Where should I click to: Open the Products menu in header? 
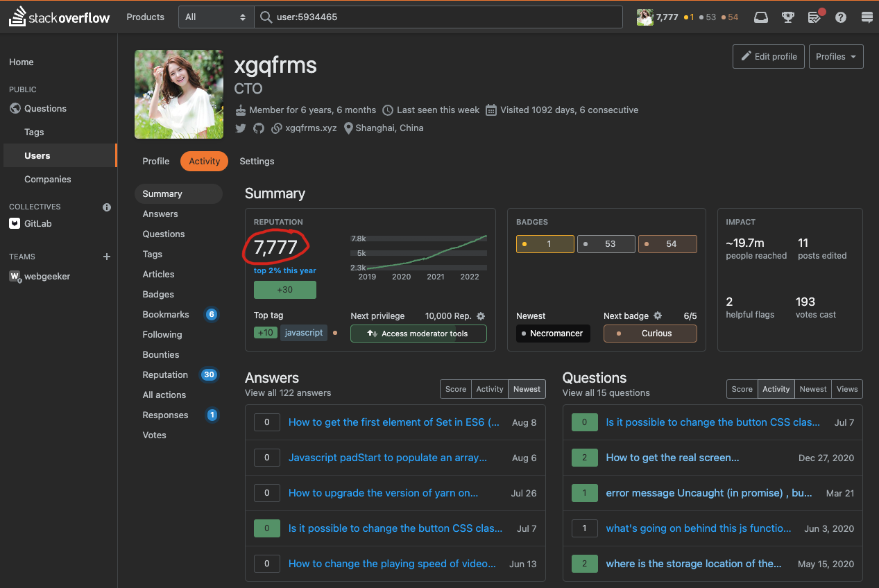point(146,17)
